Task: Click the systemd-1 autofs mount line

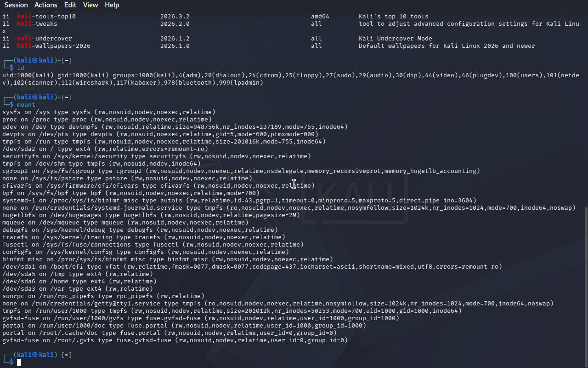Action: click(x=239, y=201)
